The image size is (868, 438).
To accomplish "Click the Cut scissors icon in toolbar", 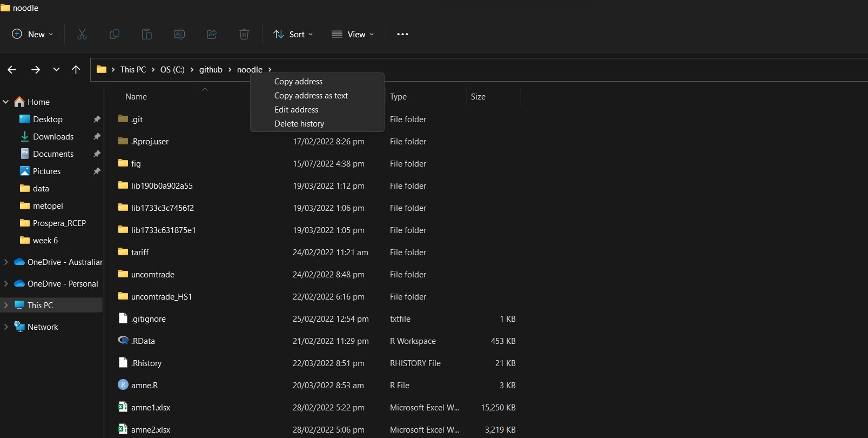I will (x=82, y=34).
